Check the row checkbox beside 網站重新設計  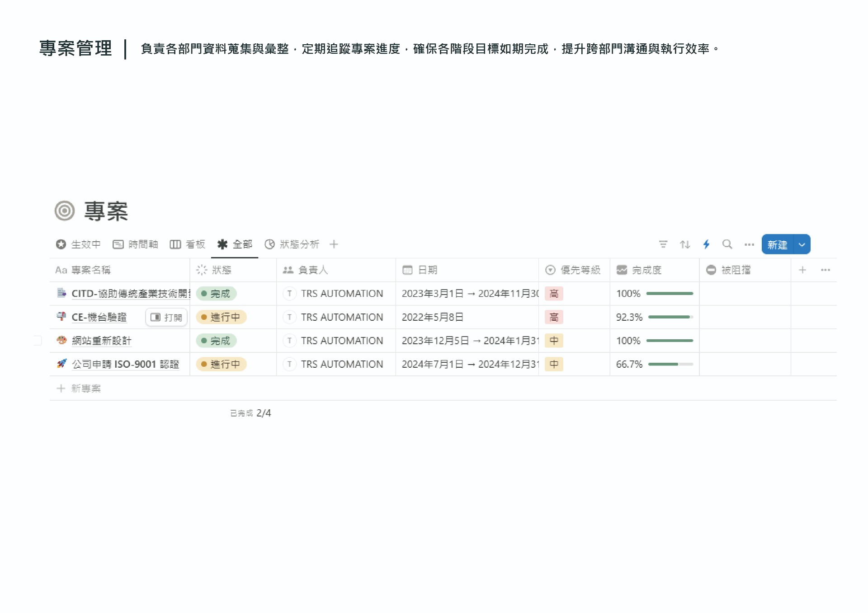[x=38, y=341]
